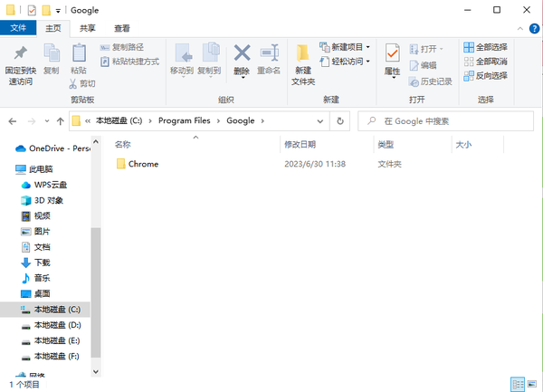This screenshot has width=543, height=392.
Task: Open the New Item dropdown
Action: pos(345,47)
